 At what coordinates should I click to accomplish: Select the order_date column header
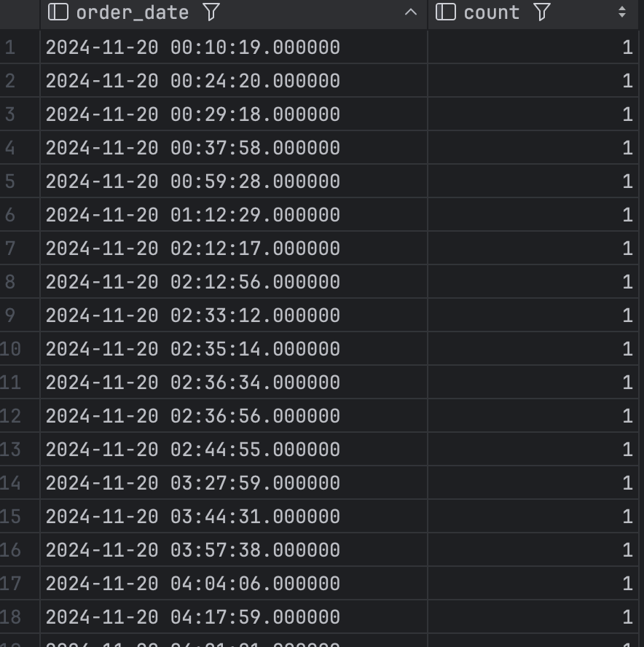coord(234,14)
